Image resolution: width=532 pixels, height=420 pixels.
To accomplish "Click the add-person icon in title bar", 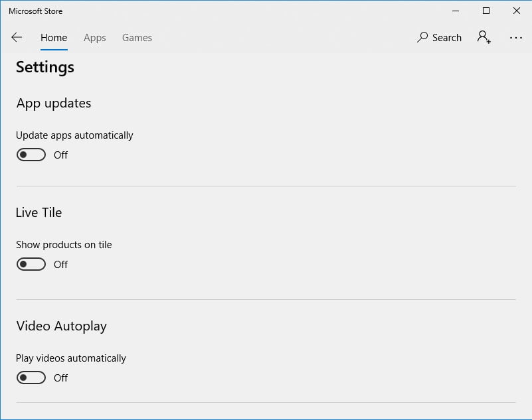I will coord(484,37).
